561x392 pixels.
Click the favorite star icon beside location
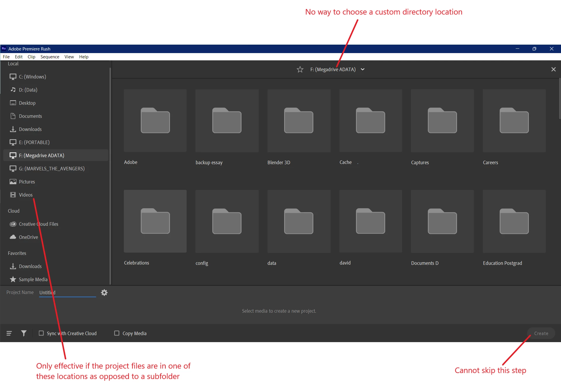click(x=300, y=69)
